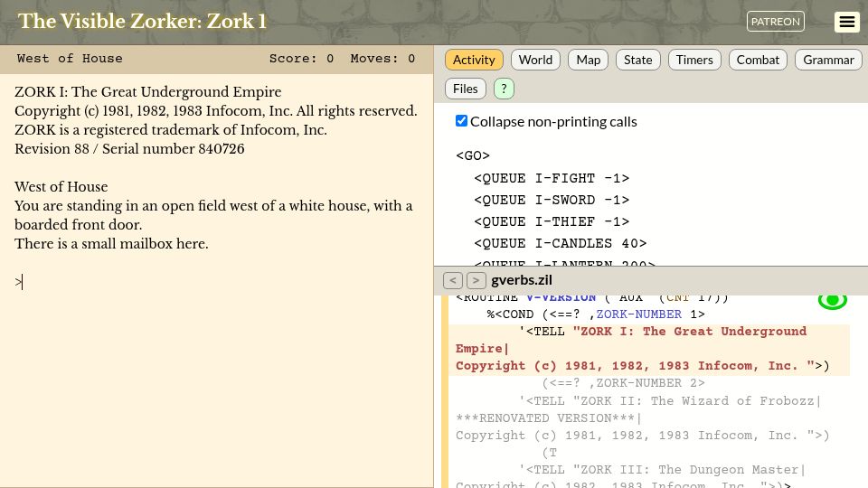This screenshot has height=488, width=868.
Task: Click 'There is a small mailbox here.' text
Action: 111,243
